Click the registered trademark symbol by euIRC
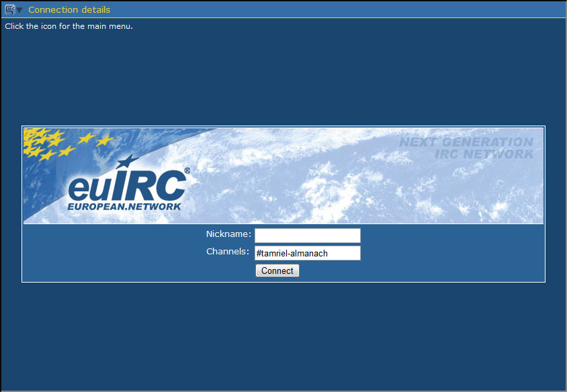This screenshot has width=567, height=392. tap(187, 171)
